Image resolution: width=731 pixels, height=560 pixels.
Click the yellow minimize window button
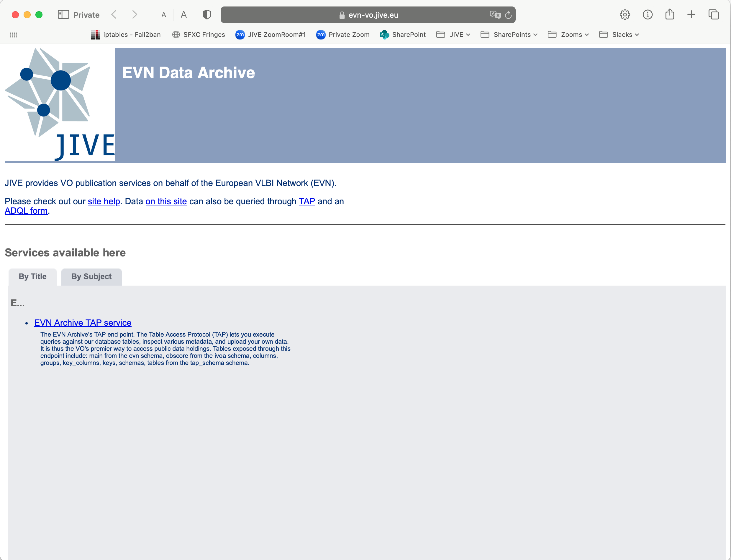point(27,15)
